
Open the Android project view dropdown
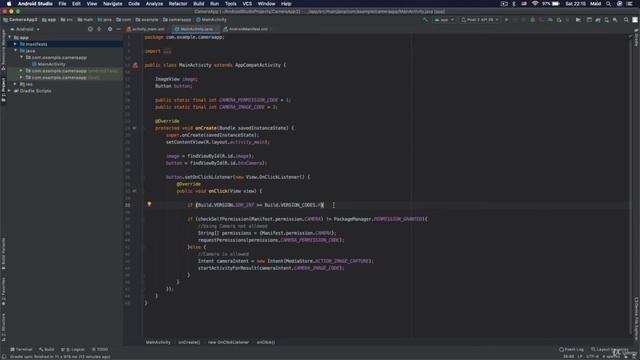[24, 29]
